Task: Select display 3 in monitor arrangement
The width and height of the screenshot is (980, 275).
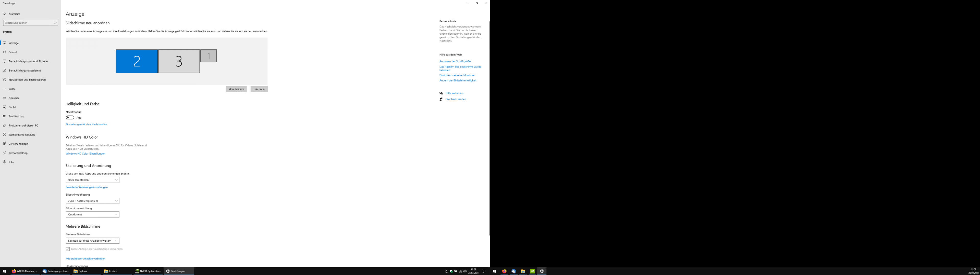Action: (179, 61)
